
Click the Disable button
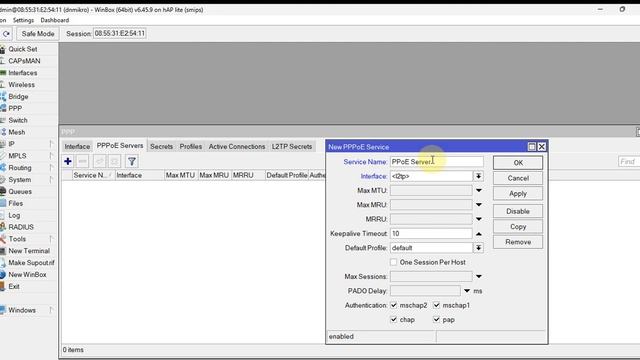(518, 211)
